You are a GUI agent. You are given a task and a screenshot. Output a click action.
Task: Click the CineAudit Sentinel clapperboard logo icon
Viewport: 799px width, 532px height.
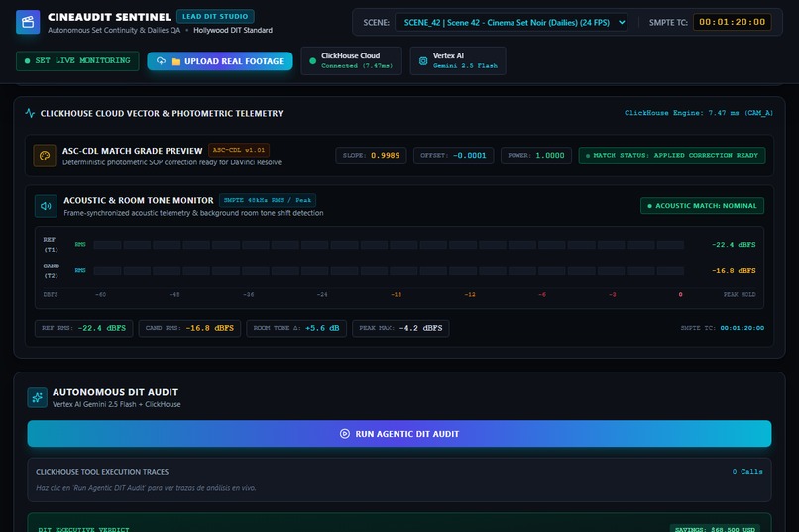(x=28, y=22)
